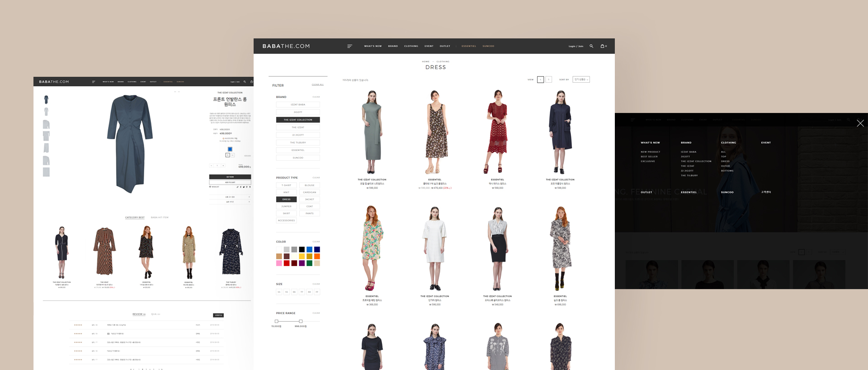Toggle BLOUSE product type filter

click(x=309, y=185)
